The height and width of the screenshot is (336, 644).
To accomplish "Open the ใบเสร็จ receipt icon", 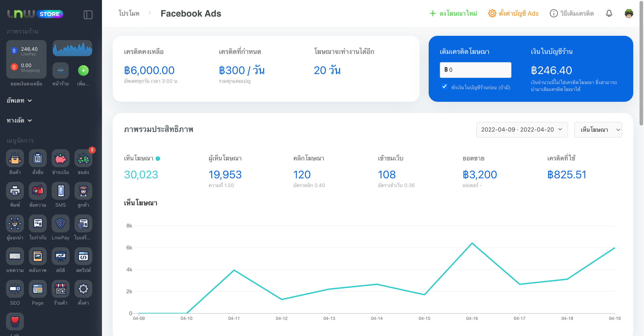I will 83,223.
